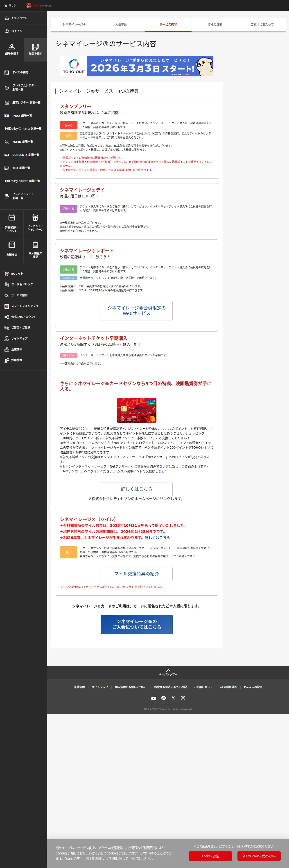
Task: Open 轟音シアター 劇場一覧 icon
Action: point(7,103)
